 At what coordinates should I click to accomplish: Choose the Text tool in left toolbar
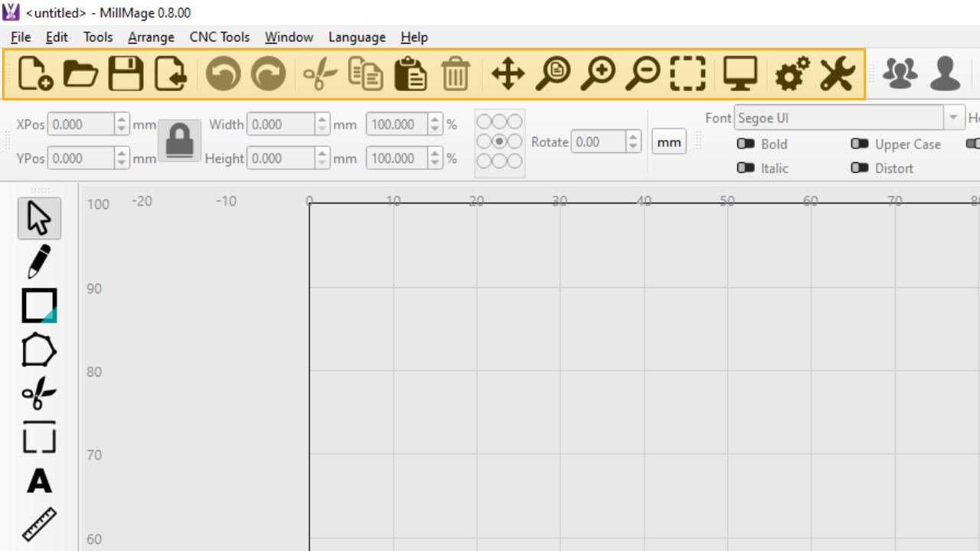[39, 481]
